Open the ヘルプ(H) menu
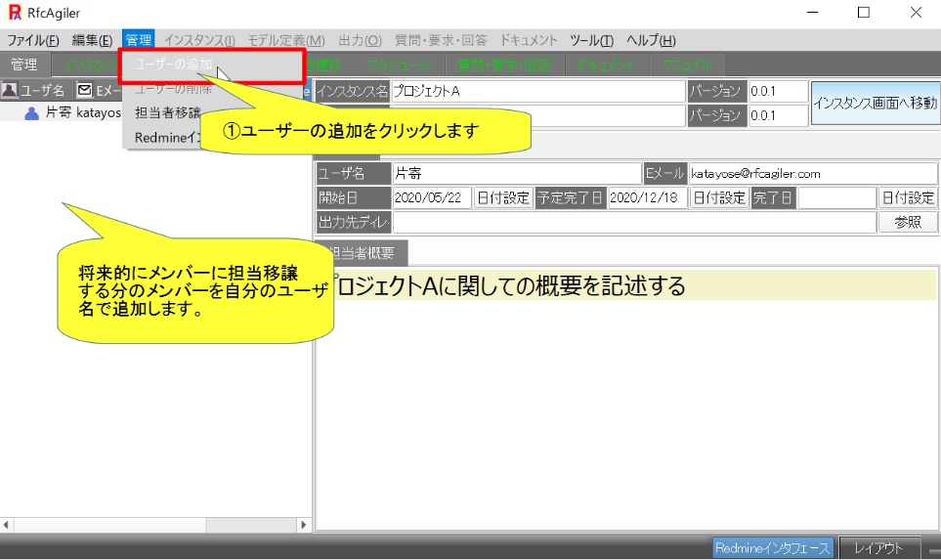Image resolution: width=941 pixels, height=560 pixels. click(x=651, y=40)
